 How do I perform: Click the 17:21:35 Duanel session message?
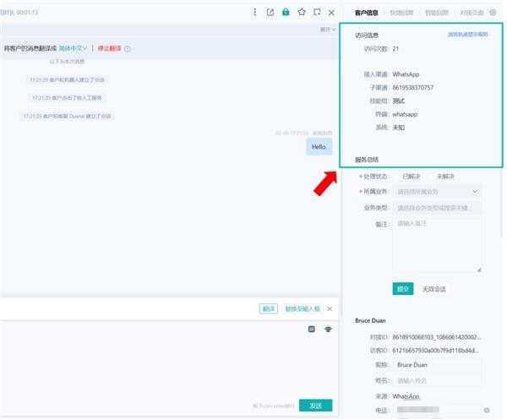point(67,116)
